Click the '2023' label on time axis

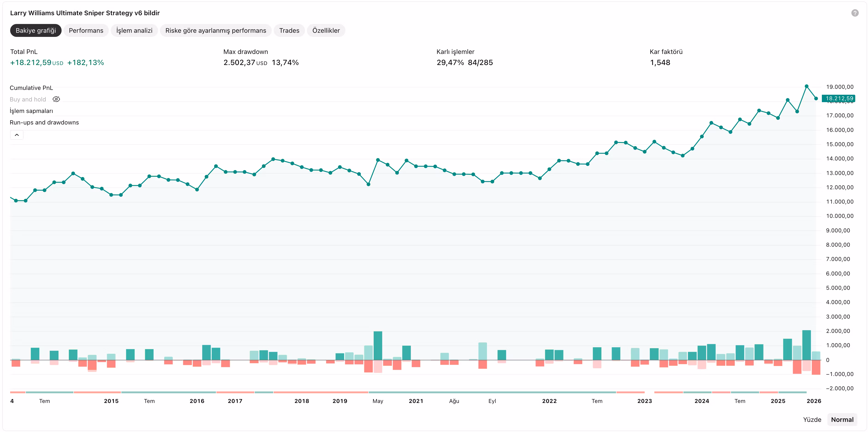click(645, 401)
